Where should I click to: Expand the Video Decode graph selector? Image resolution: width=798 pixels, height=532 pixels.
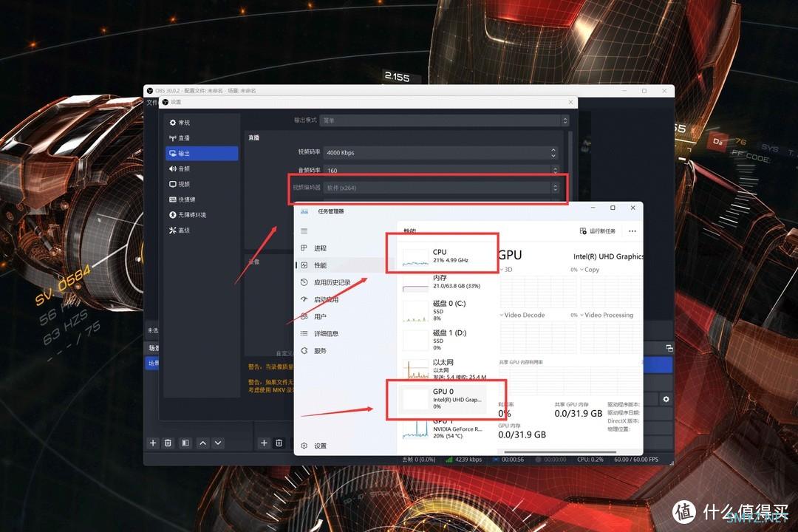522,315
